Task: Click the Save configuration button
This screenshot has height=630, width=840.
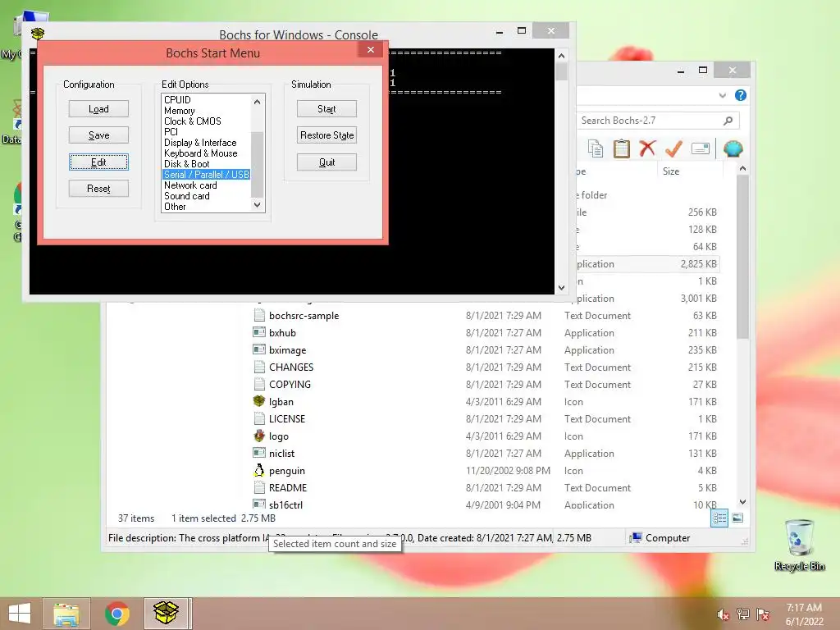Action: [x=98, y=135]
